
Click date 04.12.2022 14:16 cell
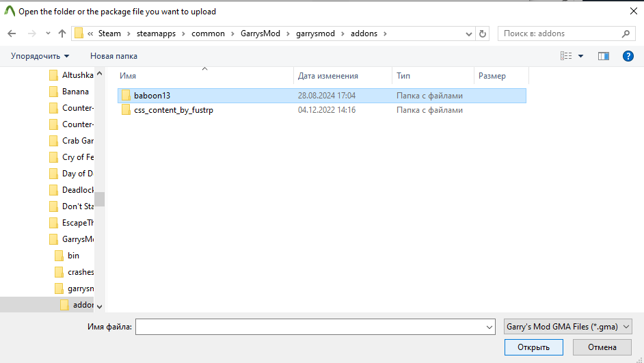coord(327,110)
